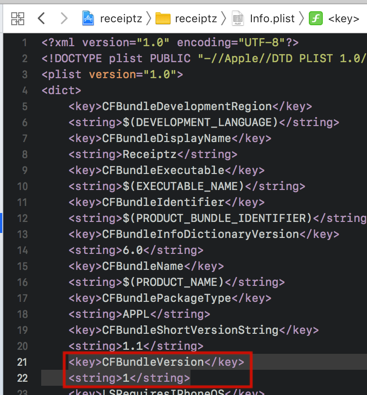This screenshot has width=367, height=395.
Task: Click the $(EXECUTABLE_NAME) string line
Action: (x=187, y=186)
